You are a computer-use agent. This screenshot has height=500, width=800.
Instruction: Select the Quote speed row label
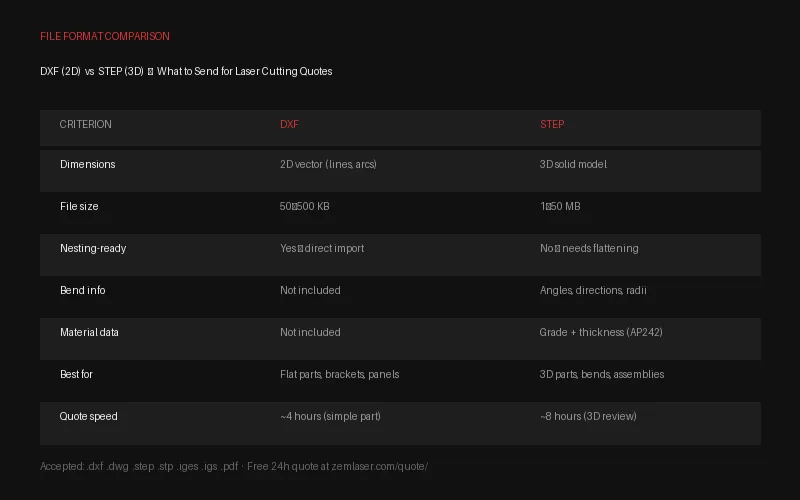pyautogui.click(x=88, y=416)
